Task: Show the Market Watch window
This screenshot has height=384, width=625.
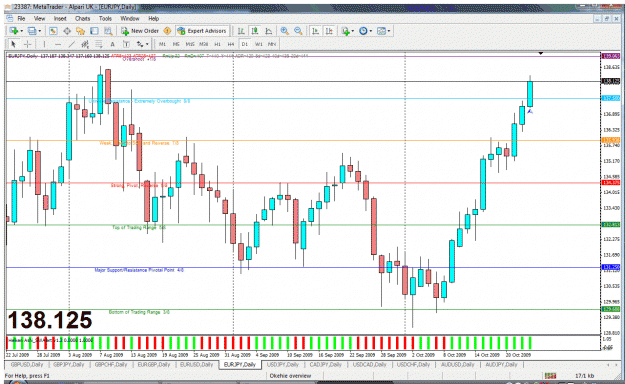Action: point(53,31)
